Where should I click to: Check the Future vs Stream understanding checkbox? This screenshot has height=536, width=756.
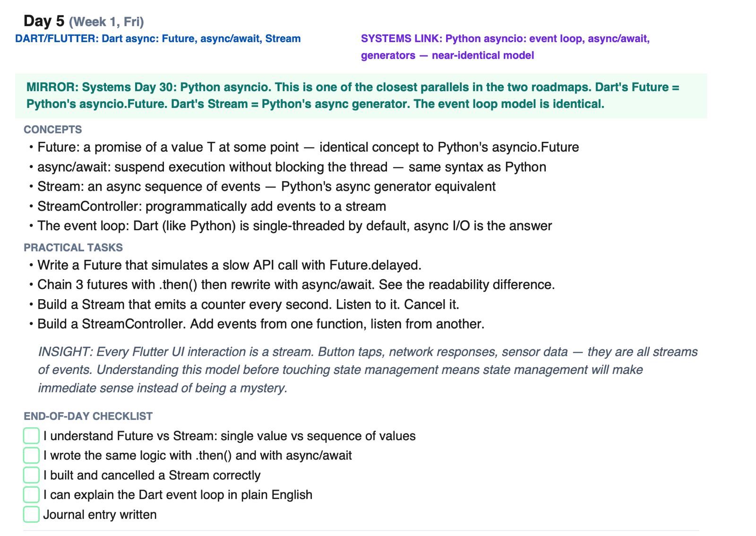(x=31, y=436)
